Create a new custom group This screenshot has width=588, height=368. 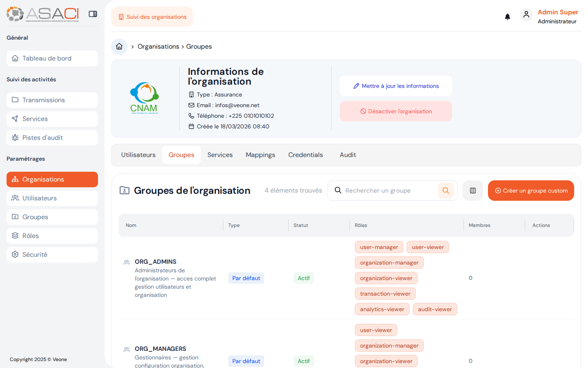531,191
